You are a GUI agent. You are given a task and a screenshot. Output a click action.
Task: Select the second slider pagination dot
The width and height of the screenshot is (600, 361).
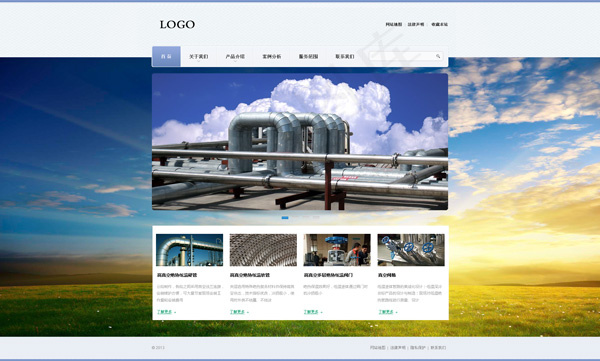[x=295, y=217]
